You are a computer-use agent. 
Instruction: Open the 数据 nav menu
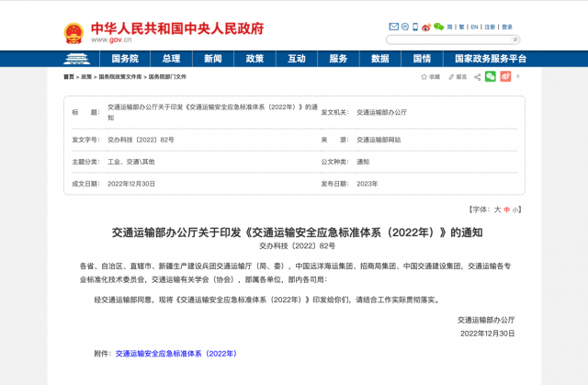point(380,59)
